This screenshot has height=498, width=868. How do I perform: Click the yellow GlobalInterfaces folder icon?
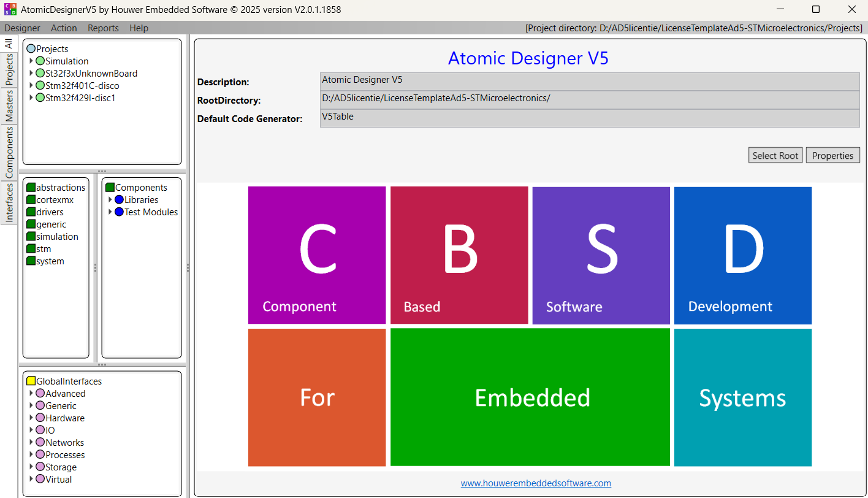coord(31,381)
